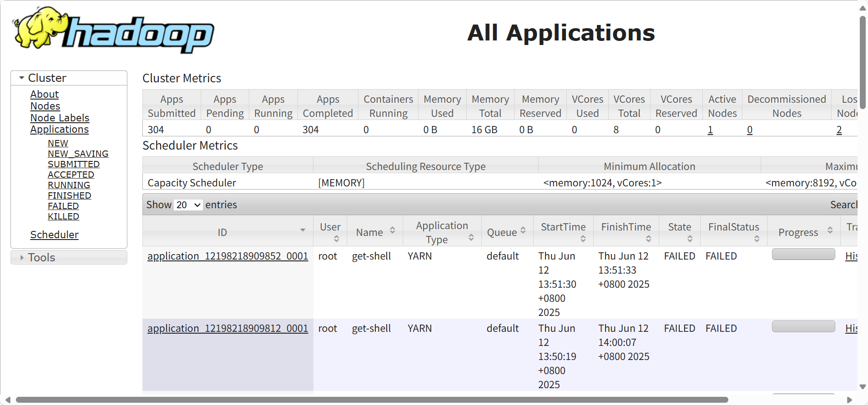The image size is (868, 405).
Task: Click the horizontal scrollbar thumb
Action: point(372,400)
